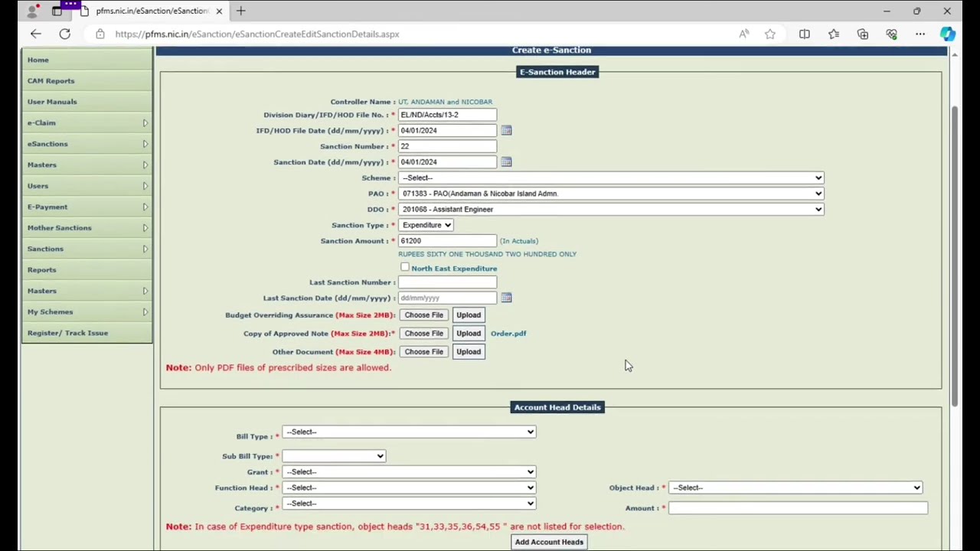Open Favorites list icon
Viewport: 980px width, 551px height.
834,34
